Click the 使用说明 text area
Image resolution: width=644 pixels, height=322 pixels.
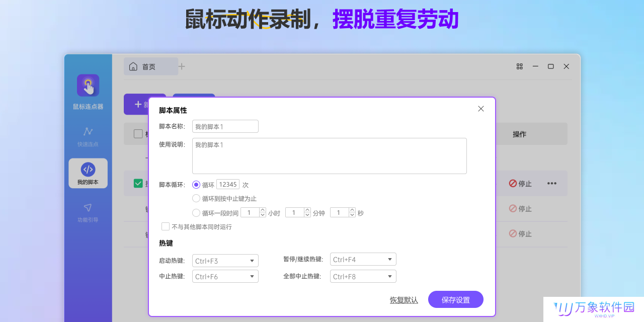pos(330,156)
